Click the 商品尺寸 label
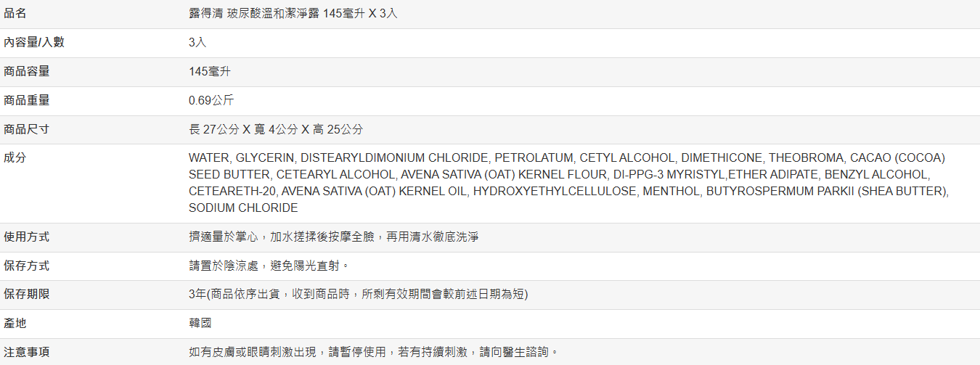The width and height of the screenshot is (980, 365). [x=27, y=129]
